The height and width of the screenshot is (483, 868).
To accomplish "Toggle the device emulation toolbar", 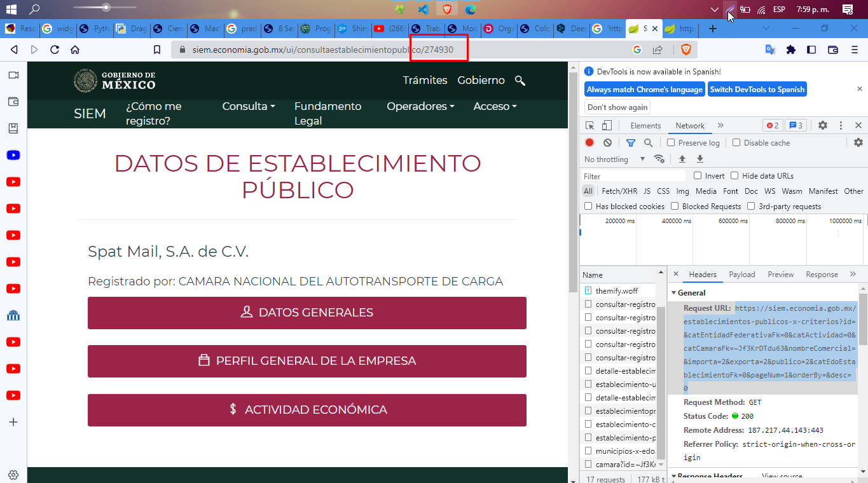I will 606,125.
